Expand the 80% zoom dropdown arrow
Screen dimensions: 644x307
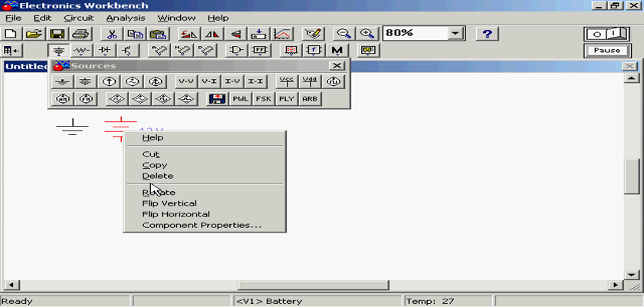[455, 34]
